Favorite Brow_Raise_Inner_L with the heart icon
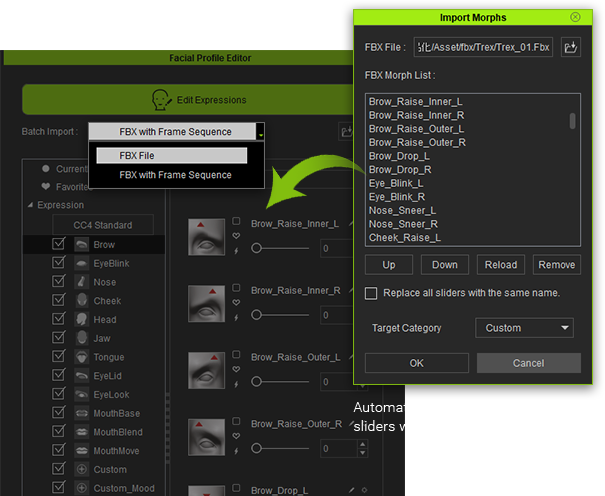This screenshot has height=496, width=605. tap(236, 236)
